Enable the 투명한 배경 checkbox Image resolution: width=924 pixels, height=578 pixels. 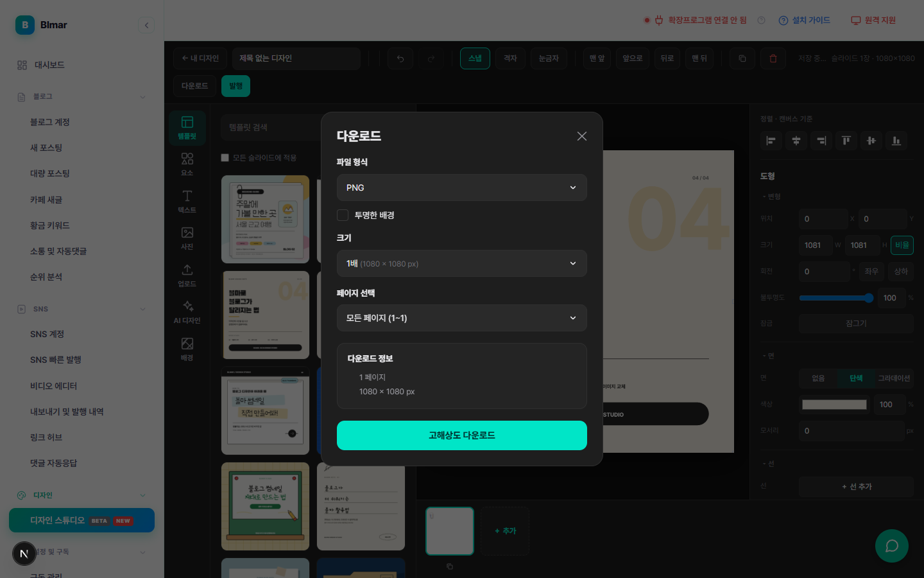[x=343, y=215]
